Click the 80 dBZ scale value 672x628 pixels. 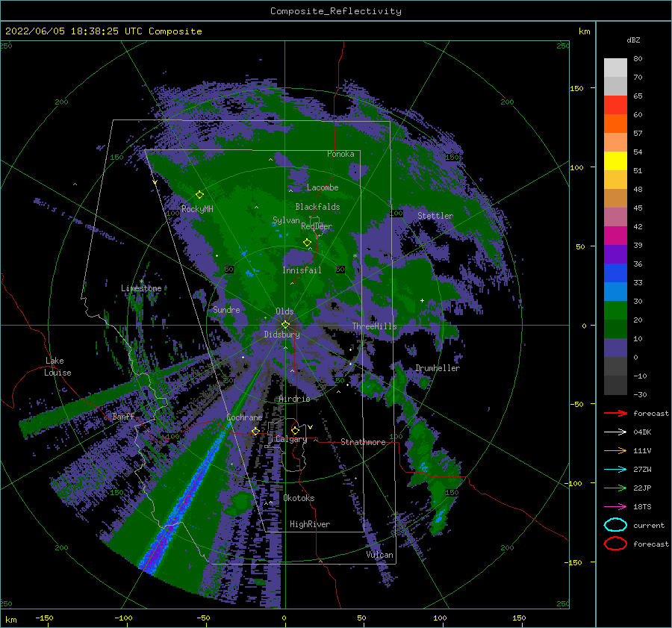coord(638,59)
